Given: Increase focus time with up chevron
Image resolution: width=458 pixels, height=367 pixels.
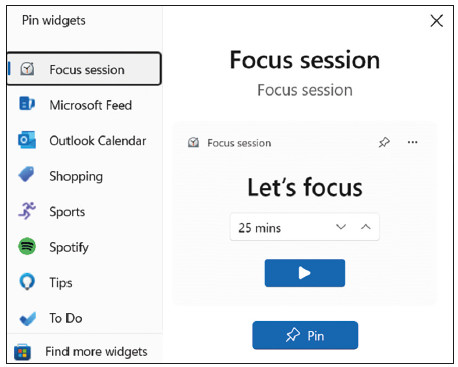Looking at the screenshot, I should click(x=366, y=227).
